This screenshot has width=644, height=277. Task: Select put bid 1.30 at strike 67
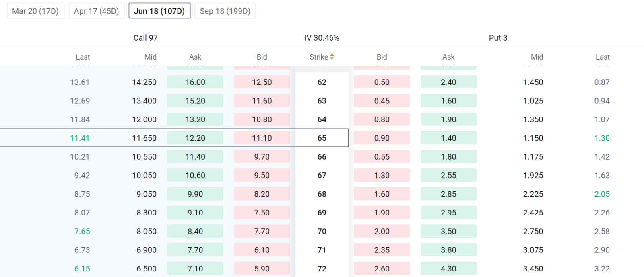click(x=382, y=175)
